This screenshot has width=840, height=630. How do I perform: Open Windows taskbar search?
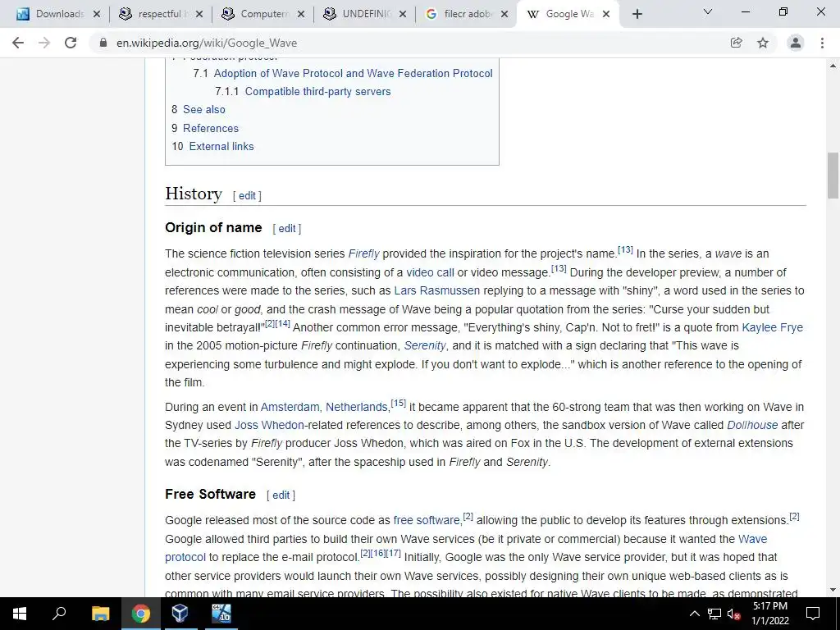coord(59,614)
